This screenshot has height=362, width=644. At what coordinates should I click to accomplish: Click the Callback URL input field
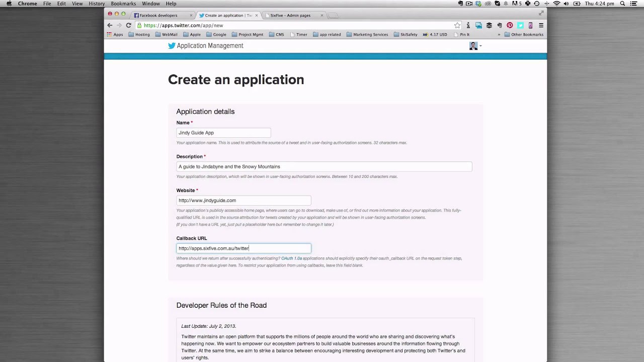[x=244, y=248]
